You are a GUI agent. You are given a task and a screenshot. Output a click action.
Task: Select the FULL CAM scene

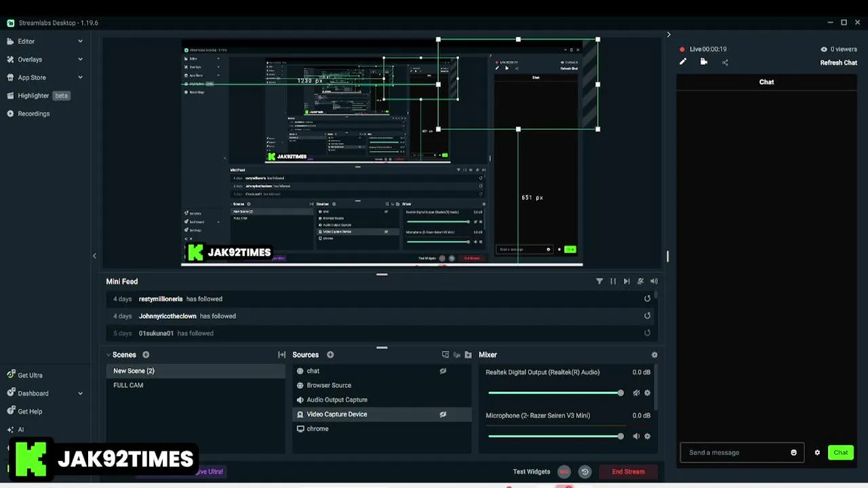pyautogui.click(x=195, y=385)
